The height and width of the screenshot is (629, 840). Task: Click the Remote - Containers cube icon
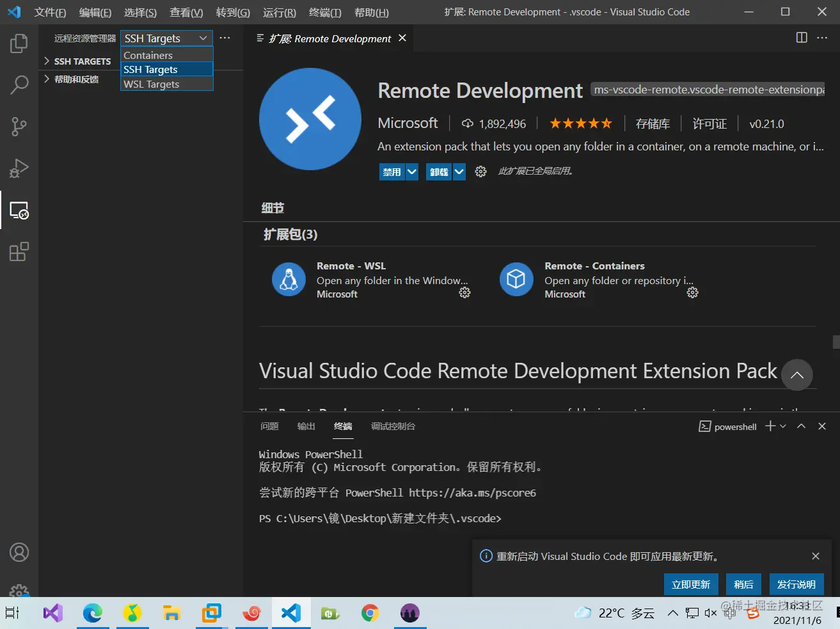coord(516,280)
